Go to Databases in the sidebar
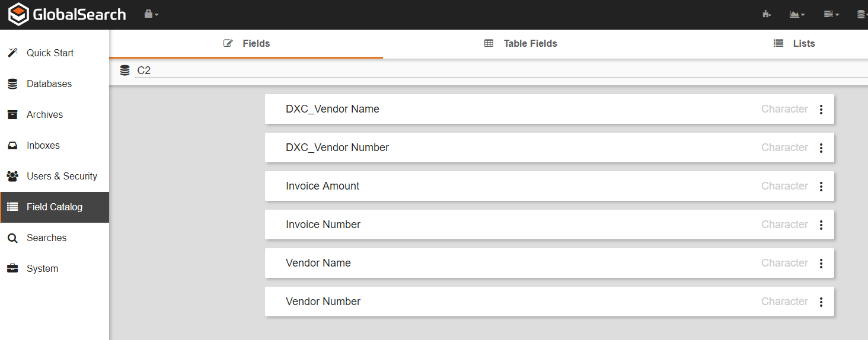Viewport: 868px width, 340px height. click(x=49, y=84)
